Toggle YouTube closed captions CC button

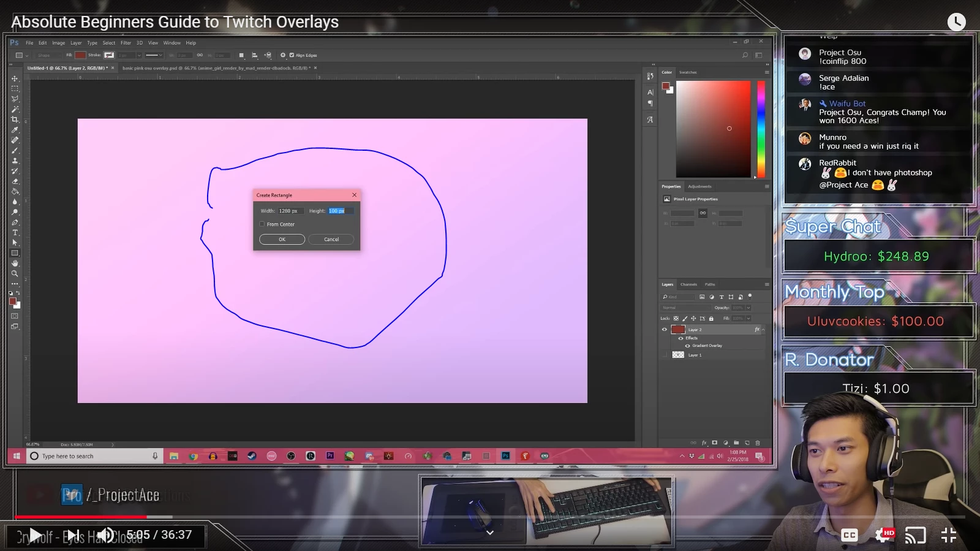[849, 535]
